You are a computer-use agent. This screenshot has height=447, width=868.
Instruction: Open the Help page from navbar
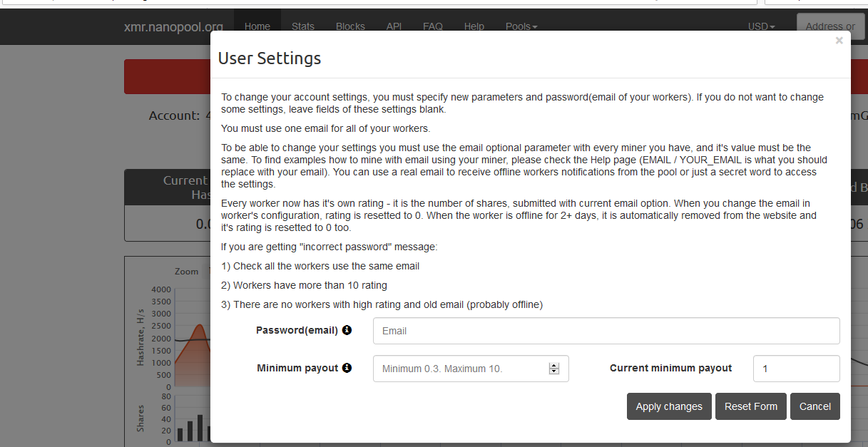pyautogui.click(x=474, y=26)
